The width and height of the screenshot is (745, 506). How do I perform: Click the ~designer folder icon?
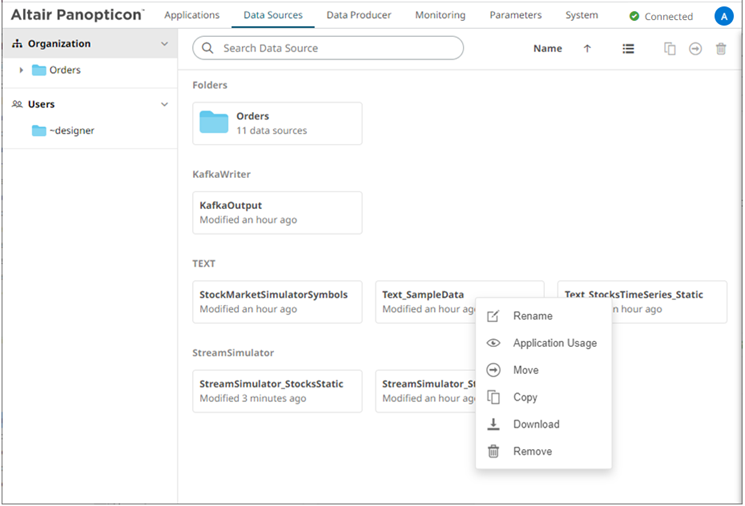[x=39, y=130]
